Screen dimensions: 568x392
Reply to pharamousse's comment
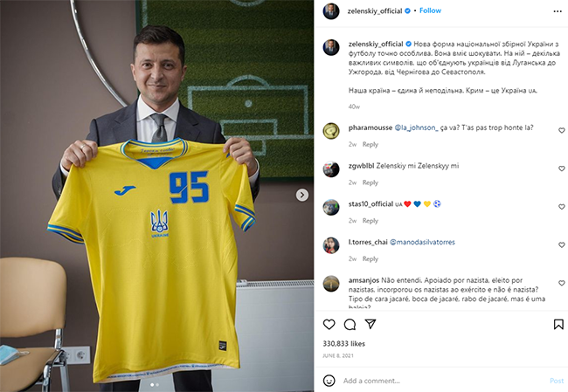coord(371,144)
